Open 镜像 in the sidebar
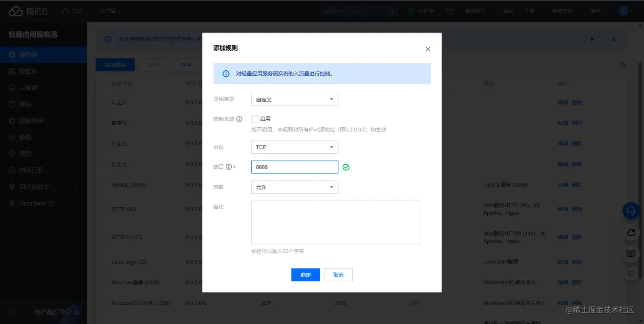The width and height of the screenshot is (644, 324). 43,137
